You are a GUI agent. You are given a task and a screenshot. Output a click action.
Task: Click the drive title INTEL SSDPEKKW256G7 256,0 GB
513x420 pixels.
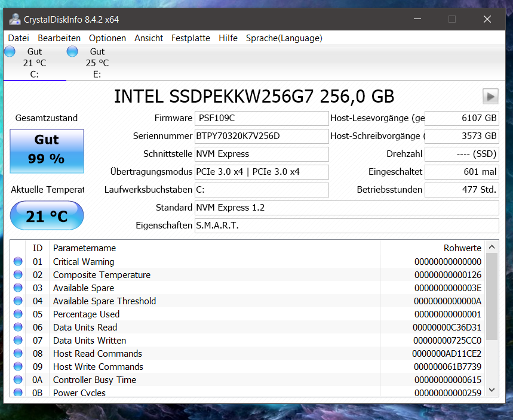pyautogui.click(x=254, y=97)
